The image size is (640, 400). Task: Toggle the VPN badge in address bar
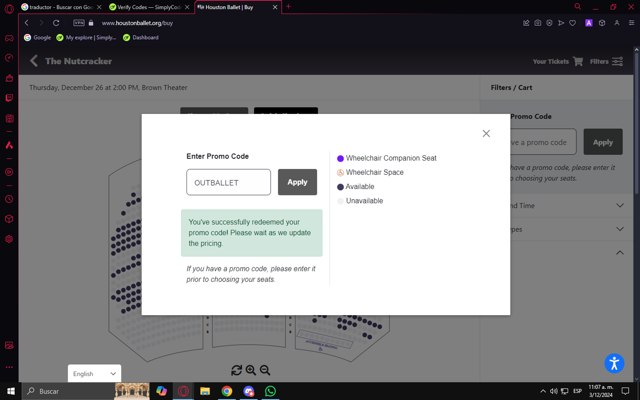[79, 23]
